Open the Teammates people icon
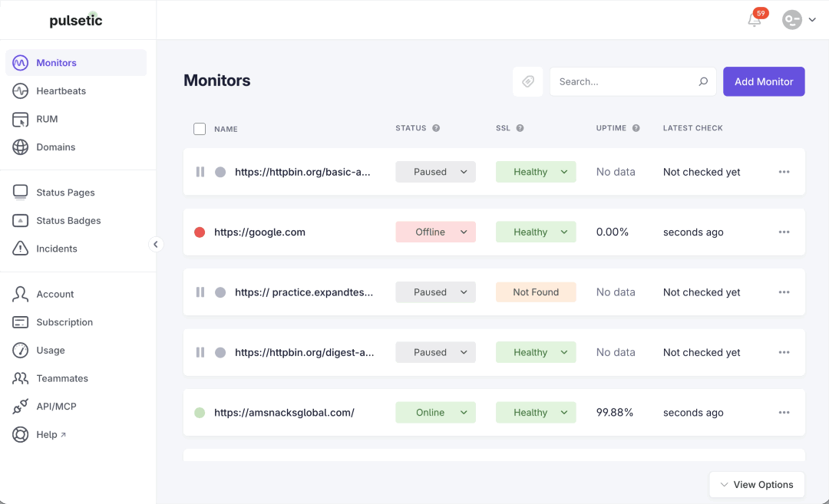Screen dimensions: 829x504 click(20, 378)
